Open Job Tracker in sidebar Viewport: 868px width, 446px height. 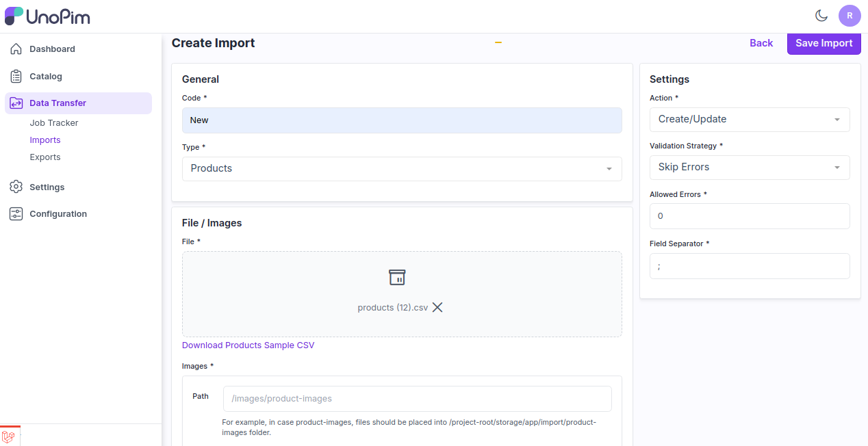pos(54,123)
